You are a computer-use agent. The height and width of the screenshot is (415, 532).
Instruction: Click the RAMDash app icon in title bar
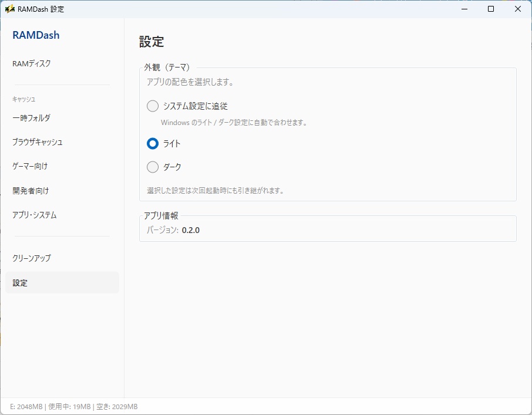coord(10,9)
